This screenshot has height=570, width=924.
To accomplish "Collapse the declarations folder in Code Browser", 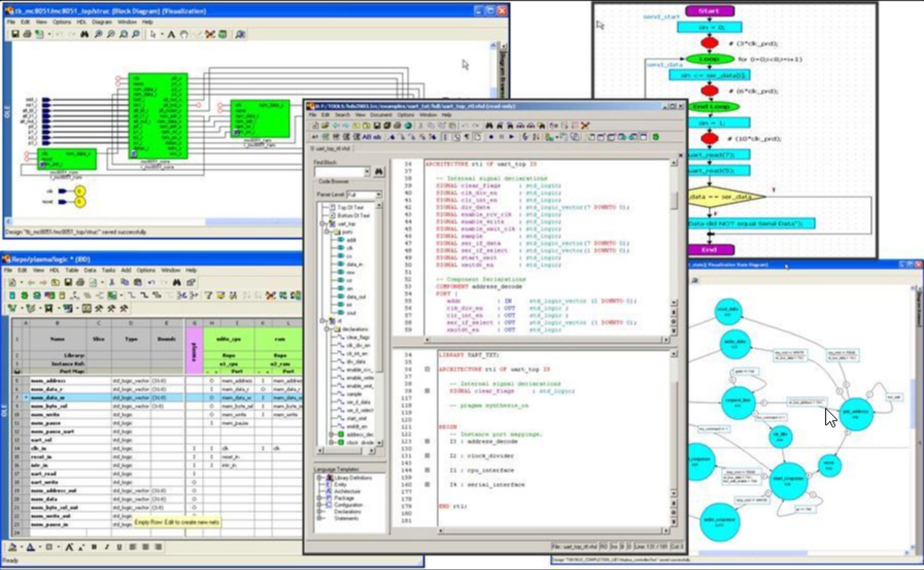I will [327, 329].
